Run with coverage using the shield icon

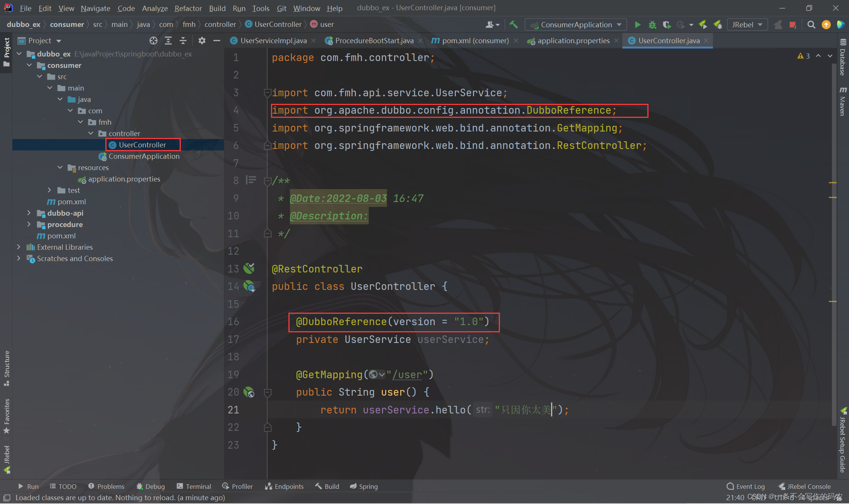pyautogui.click(x=667, y=24)
